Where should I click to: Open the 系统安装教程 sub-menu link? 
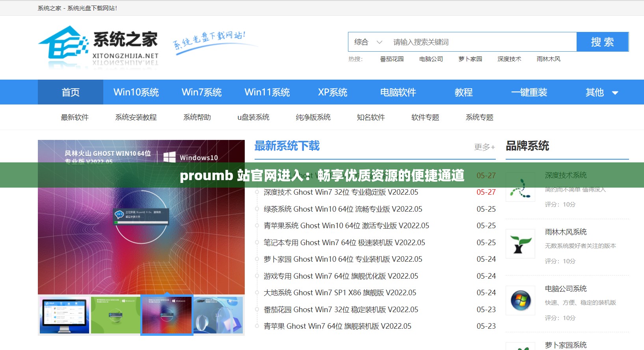136,117
